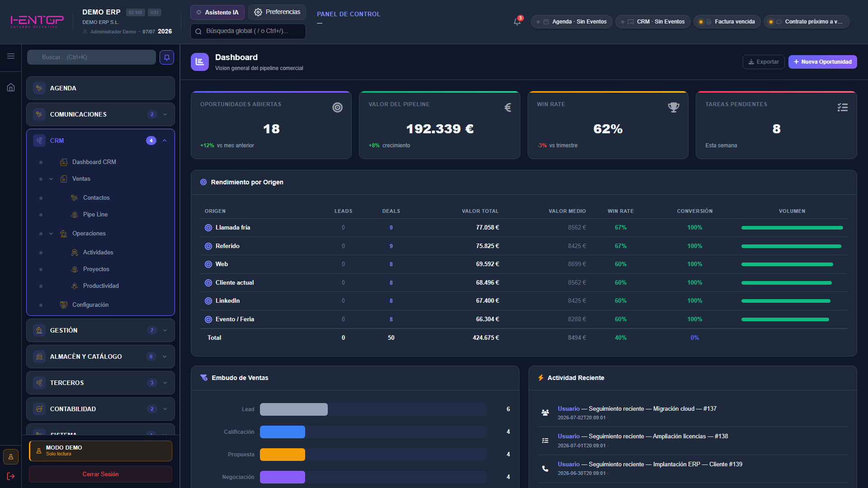This screenshot has height=488, width=868.
Task: Open Contactos under Ventas
Action: click(96, 197)
